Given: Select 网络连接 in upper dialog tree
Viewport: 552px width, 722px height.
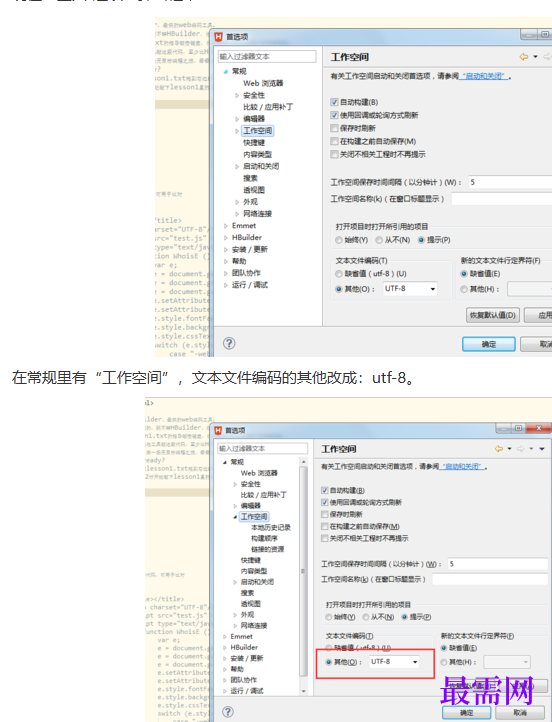Looking at the screenshot, I should point(257,214).
